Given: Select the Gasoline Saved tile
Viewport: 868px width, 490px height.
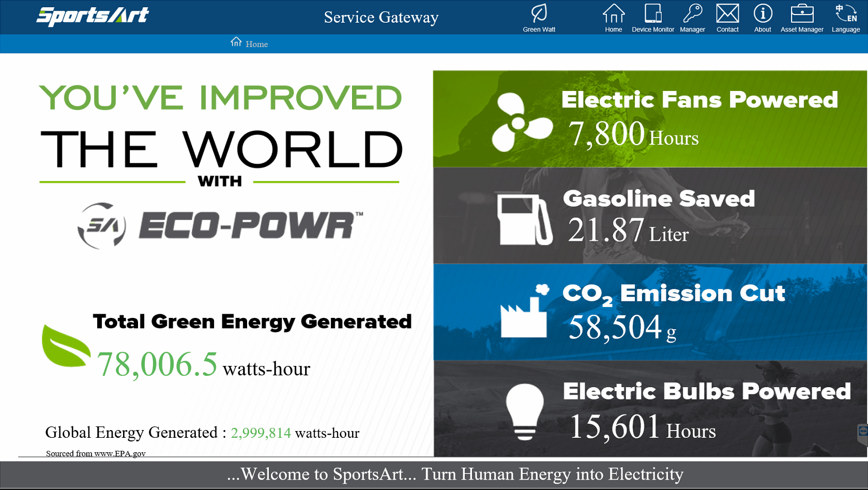Looking at the screenshot, I should point(649,216).
